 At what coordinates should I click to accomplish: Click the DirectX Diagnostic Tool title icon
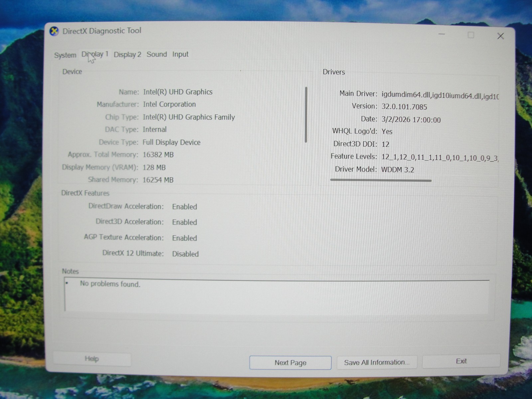click(x=54, y=31)
